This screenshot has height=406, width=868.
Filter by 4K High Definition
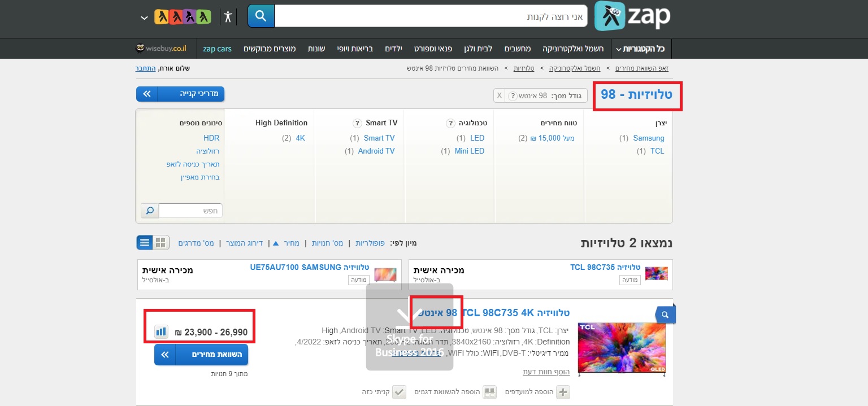[300, 138]
